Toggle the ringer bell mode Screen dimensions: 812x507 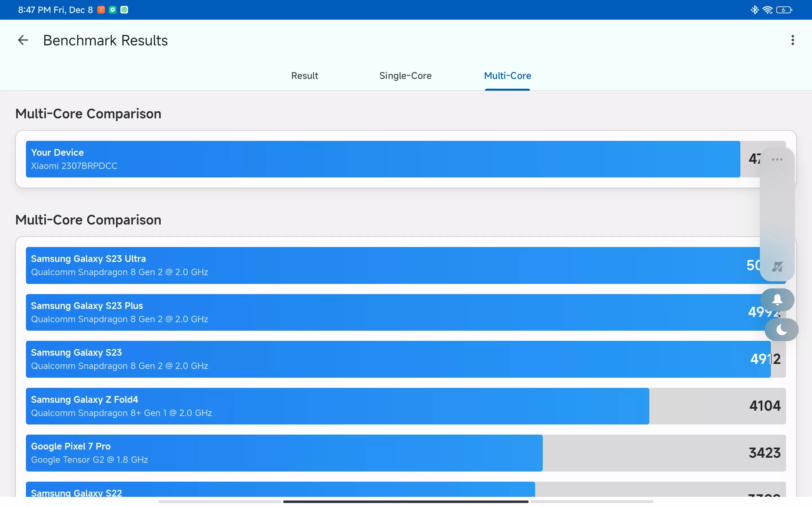(777, 299)
